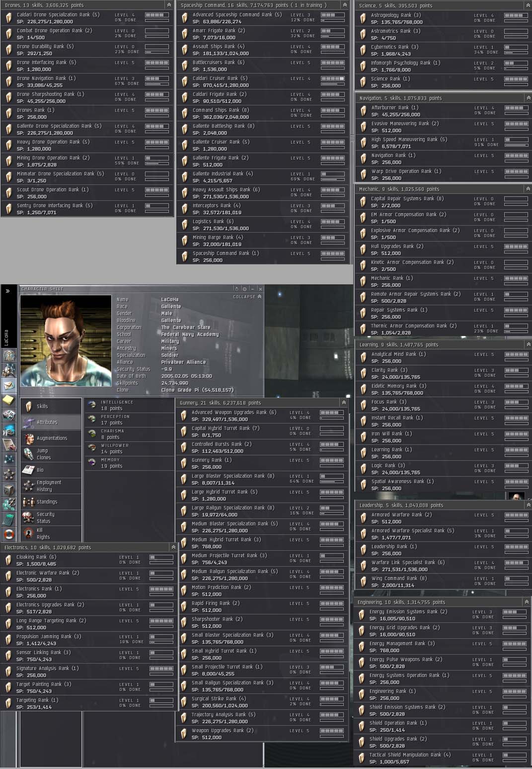Open the assets cube icon in Neocom
532x769 pixels.
(9, 489)
